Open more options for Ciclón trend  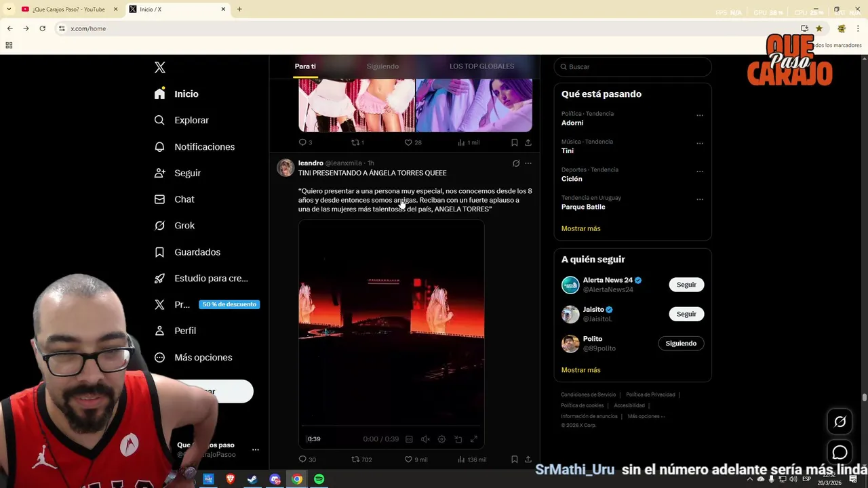coord(700,171)
